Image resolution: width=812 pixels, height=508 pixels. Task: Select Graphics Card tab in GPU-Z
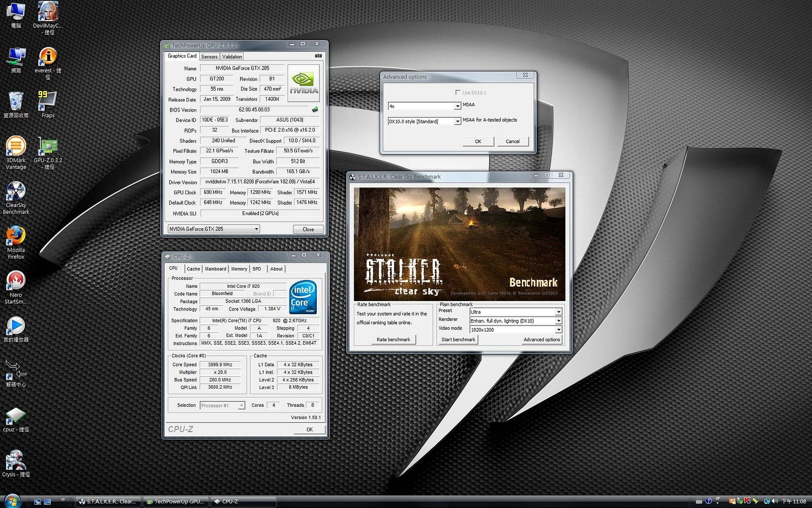point(182,56)
